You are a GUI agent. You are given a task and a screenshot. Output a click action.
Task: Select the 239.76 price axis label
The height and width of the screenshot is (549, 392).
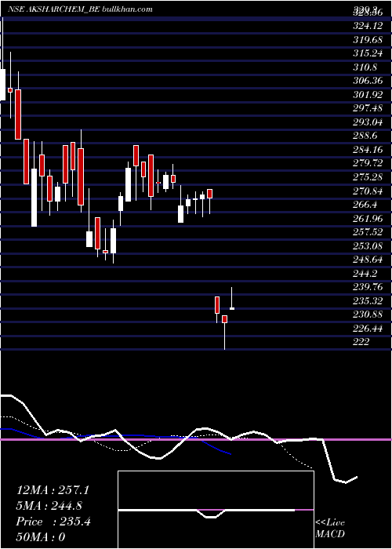click(x=368, y=287)
